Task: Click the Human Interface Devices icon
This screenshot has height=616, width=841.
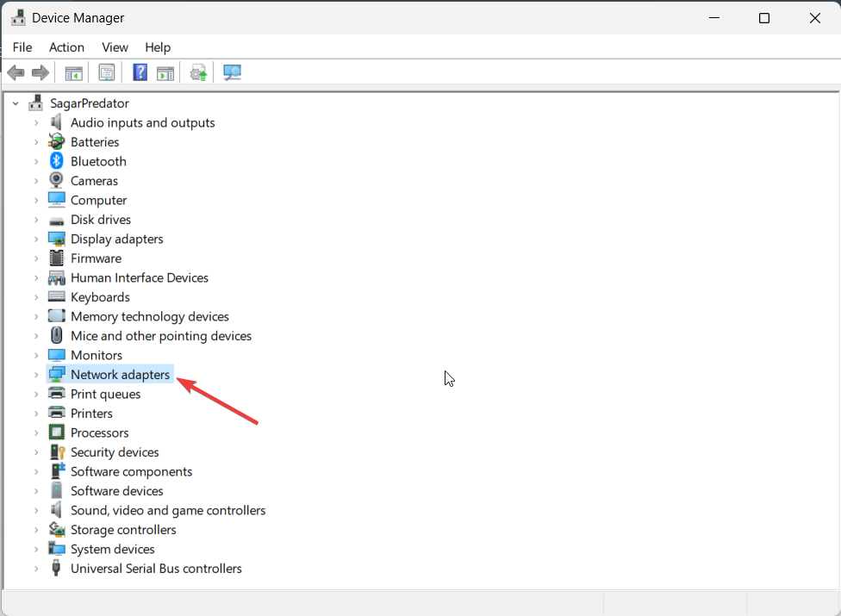Action: (x=56, y=277)
